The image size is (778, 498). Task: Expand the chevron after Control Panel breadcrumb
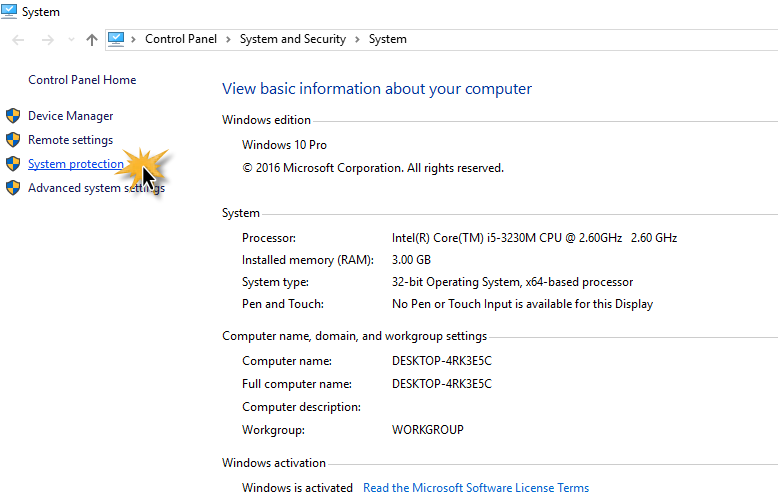click(229, 40)
